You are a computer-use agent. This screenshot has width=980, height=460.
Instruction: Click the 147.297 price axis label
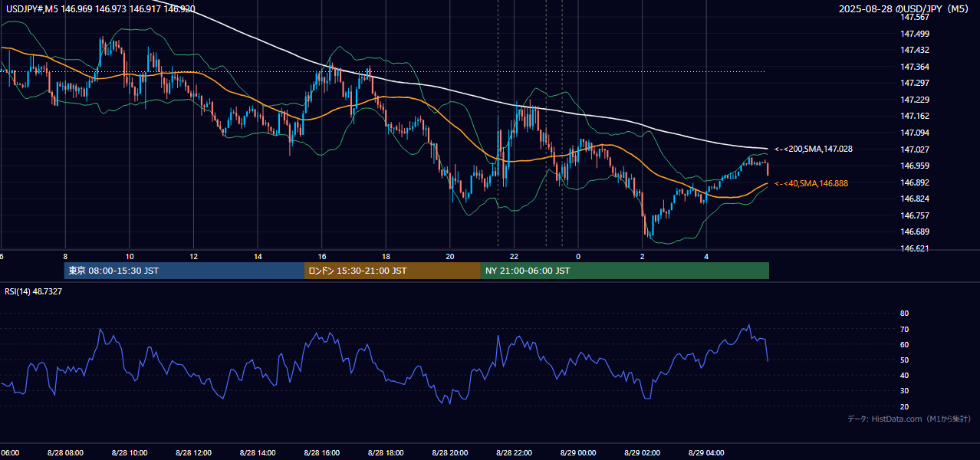[x=915, y=83]
